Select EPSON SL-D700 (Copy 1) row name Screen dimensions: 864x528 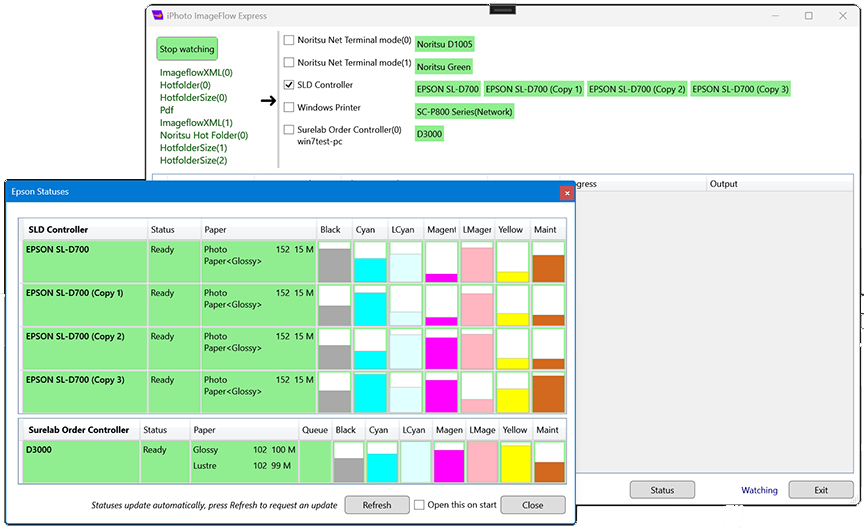click(x=74, y=293)
